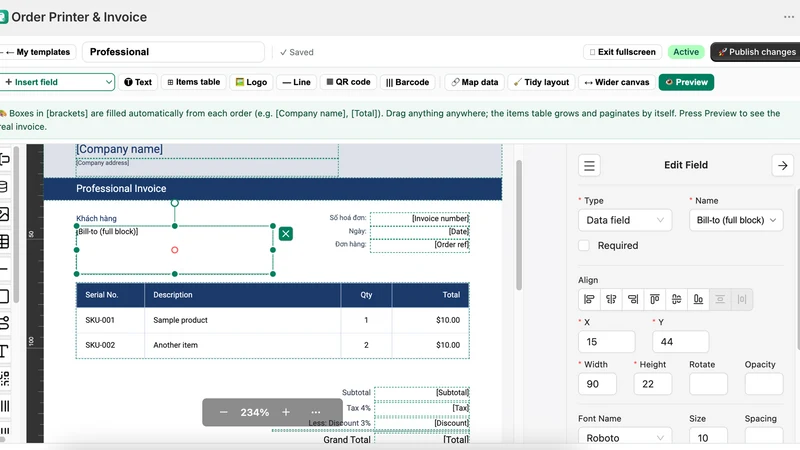Click the 234% zoom level label

pos(255,412)
